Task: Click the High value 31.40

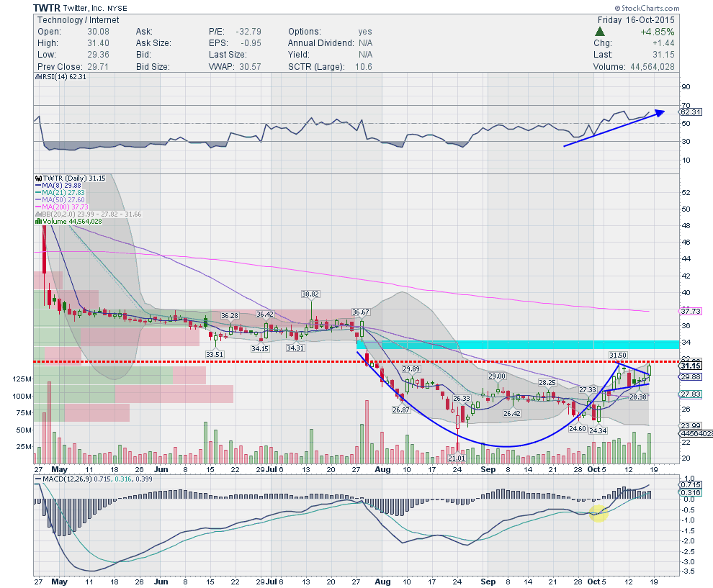Action: 98,43
